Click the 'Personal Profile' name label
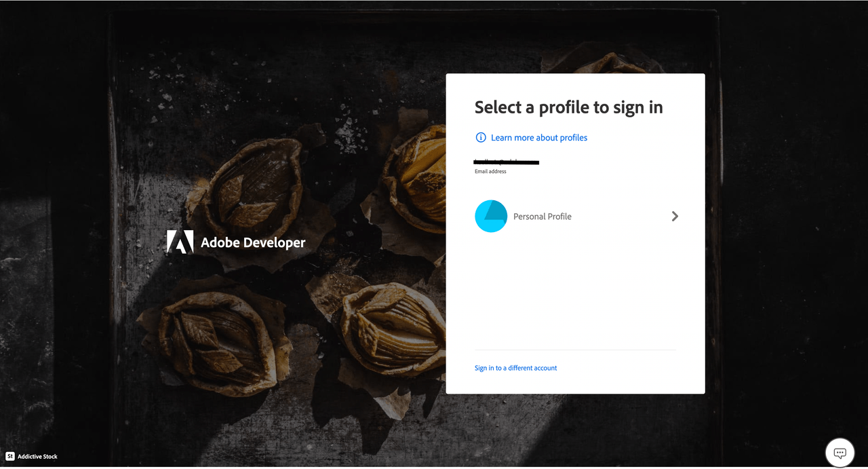The width and height of the screenshot is (868, 469). pyautogui.click(x=542, y=216)
